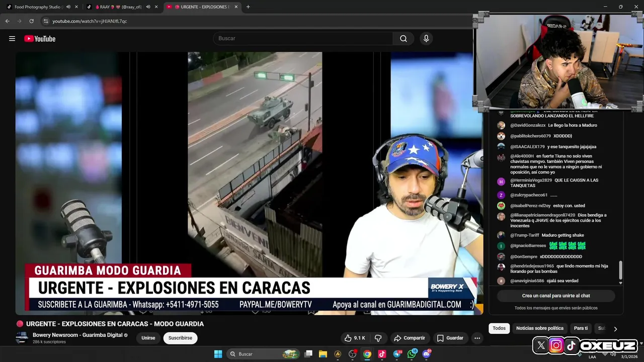This screenshot has width=644, height=362.
Task: Click chat scrollbar down arrow
Action: [x=620, y=283]
